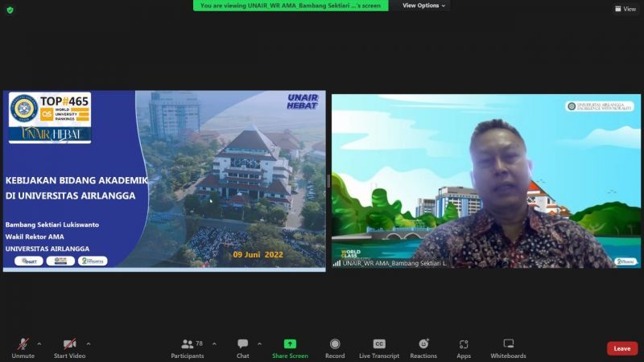Click the green Share Screen button

pos(290,348)
